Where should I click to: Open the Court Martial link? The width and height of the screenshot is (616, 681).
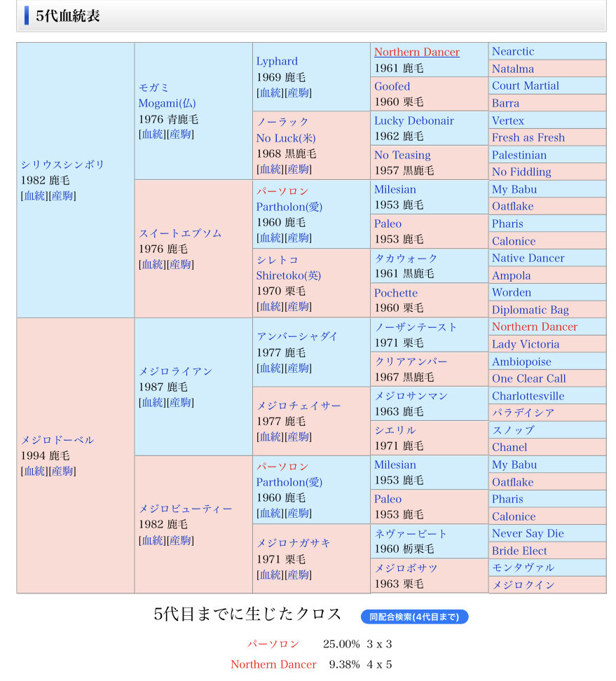[x=525, y=85]
